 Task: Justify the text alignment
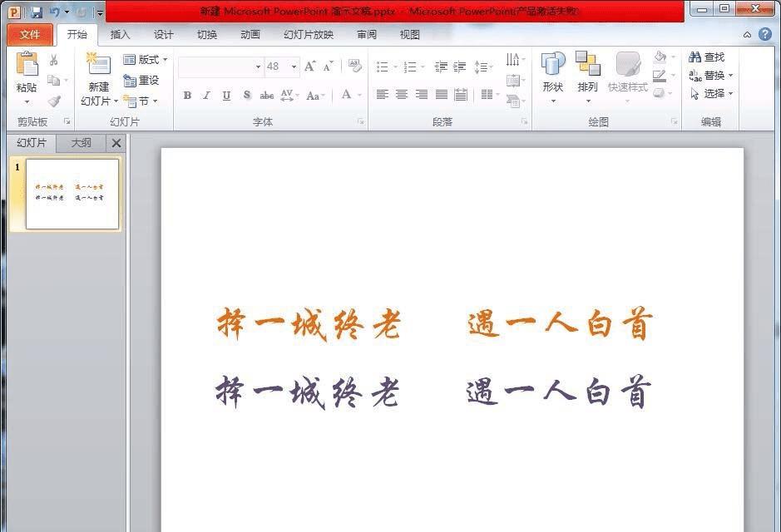[442, 94]
